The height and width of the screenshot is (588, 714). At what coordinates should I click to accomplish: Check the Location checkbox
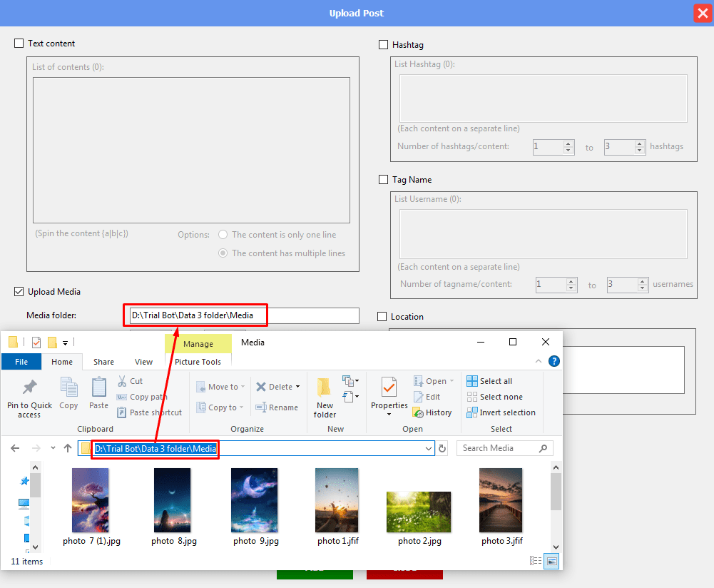tap(382, 317)
